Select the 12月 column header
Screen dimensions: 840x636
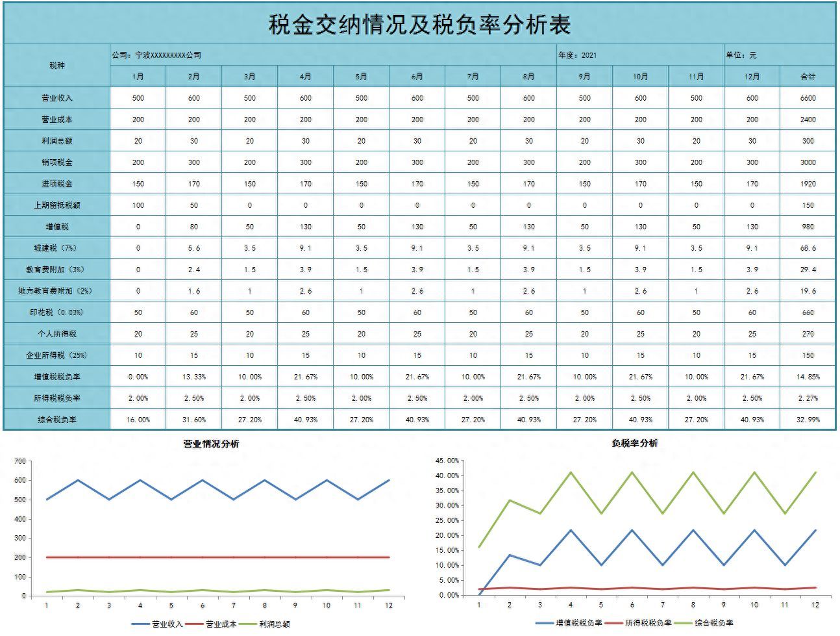[752, 77]
